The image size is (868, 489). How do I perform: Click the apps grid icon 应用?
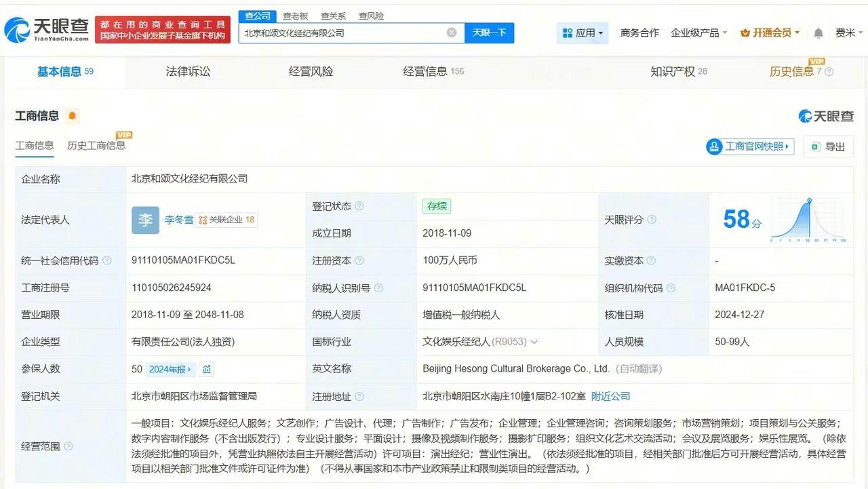(x=568, y=33)
